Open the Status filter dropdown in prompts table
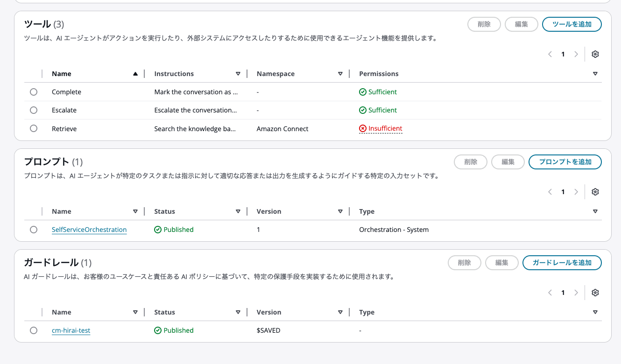The height and width of the screenshot is (364, 621). [x=238, y=211]
